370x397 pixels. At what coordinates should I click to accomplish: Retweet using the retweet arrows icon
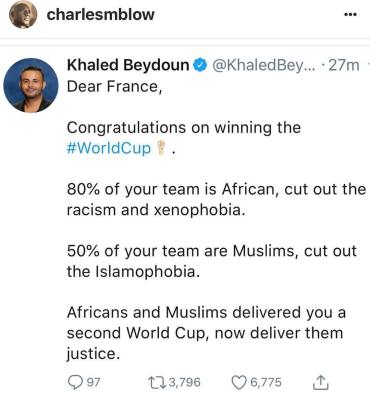click(x=157, y=383)
